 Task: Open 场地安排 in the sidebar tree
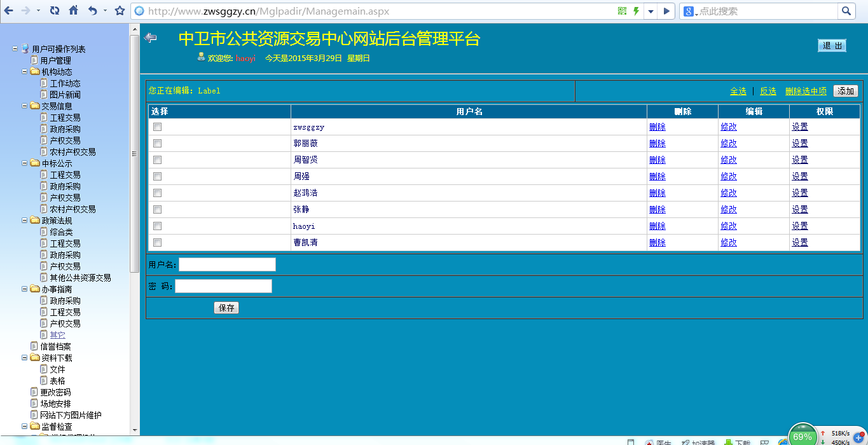pyautogui.click(x=56, y=404)
